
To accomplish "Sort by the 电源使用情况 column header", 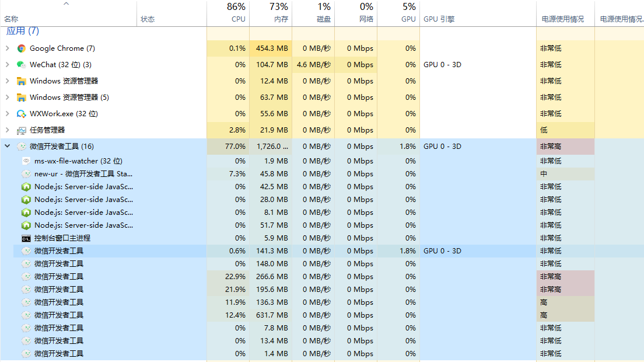I will pyautogui.click(x=566, y=13).
